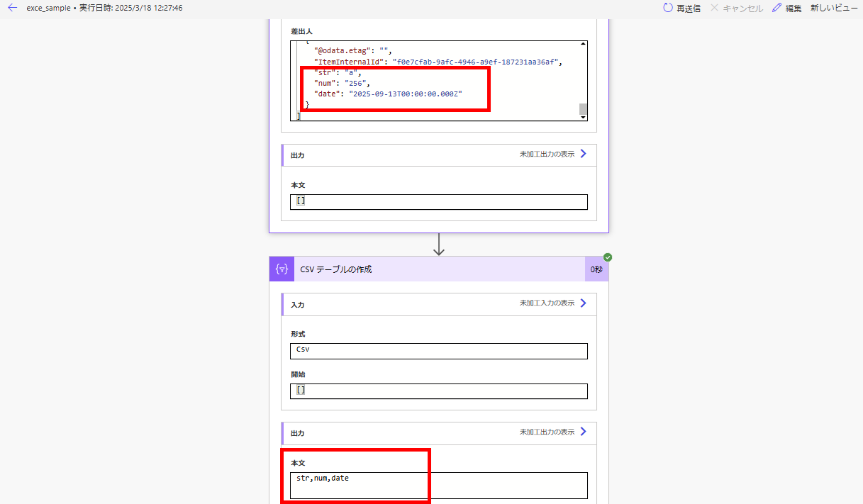Viewport: 863px width, 504px height.
Task: Click the back arrow to leave run details
Action: [11, 8]
